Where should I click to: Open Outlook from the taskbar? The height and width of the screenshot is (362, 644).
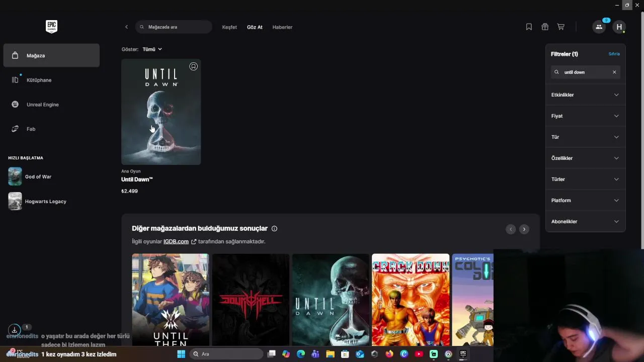pos(360,354)
